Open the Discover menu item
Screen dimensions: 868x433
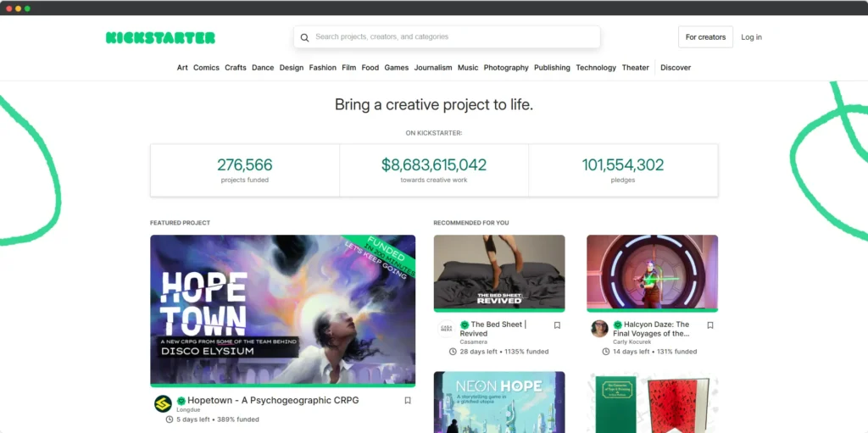pos(676,68)
